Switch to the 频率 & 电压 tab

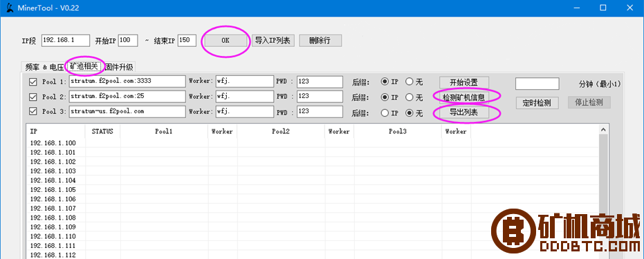click(x=44, y=67)
